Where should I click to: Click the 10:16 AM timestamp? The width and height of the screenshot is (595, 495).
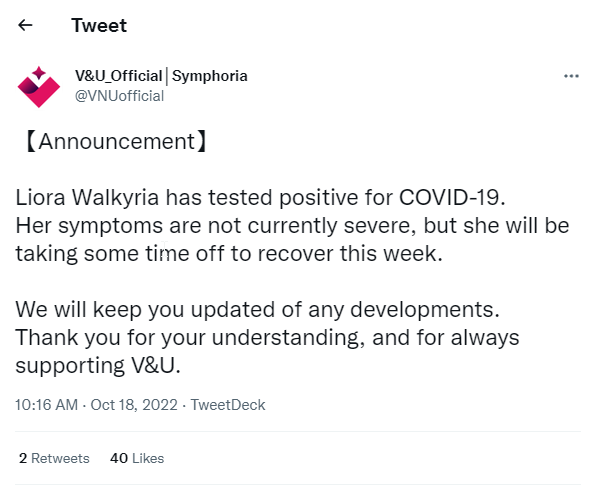pos(46,405)
